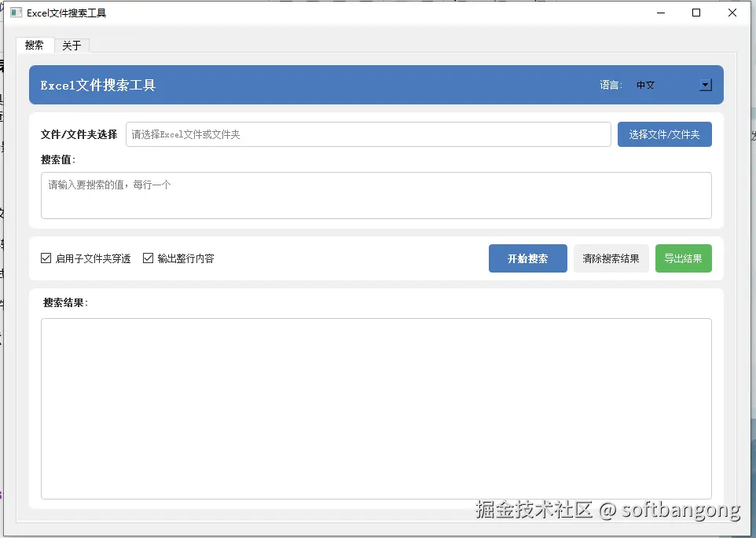Start search with 开始搜索 button

(x=528, y=258)
